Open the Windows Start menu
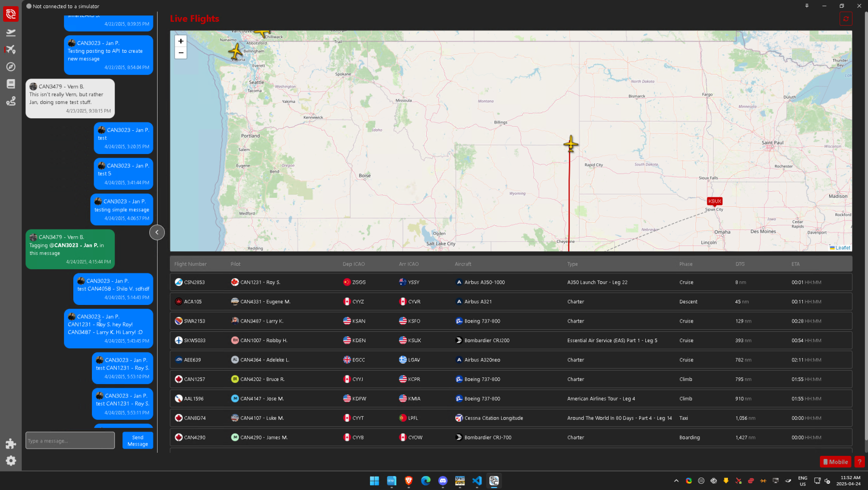 click(375, 481)
